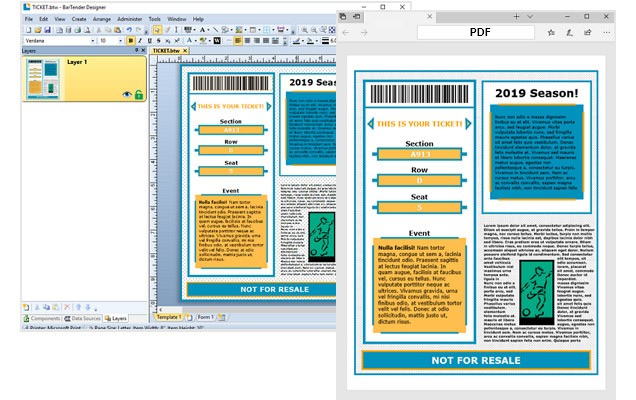Open the Administer menu
This screenshot has height=400, width=636.
point(129,19)
